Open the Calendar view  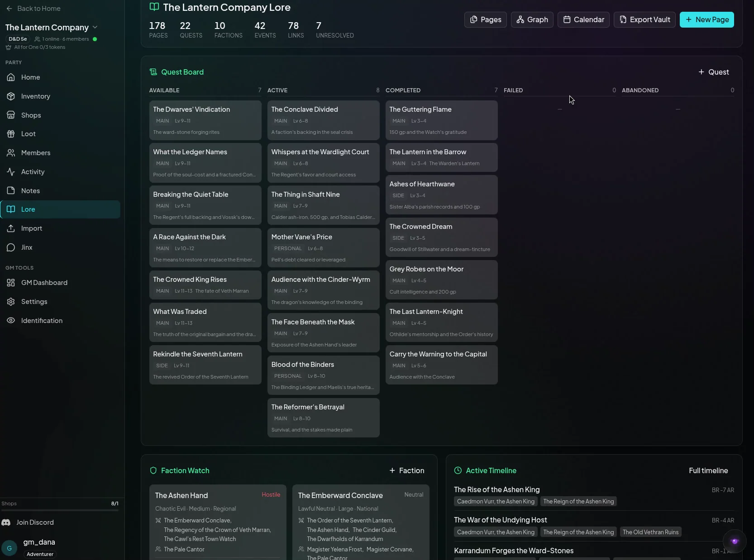pos(583,19)
